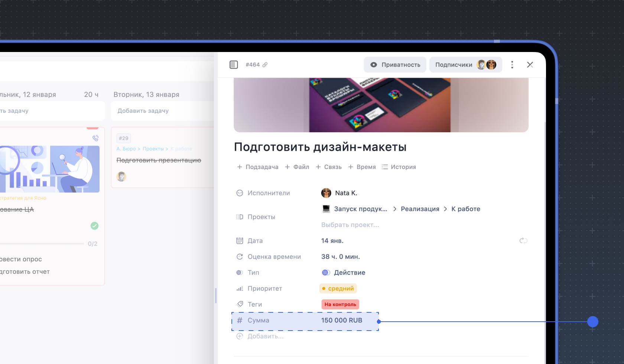
Task: Toggle the green completed checkmark on card
Action: point(95,226)
